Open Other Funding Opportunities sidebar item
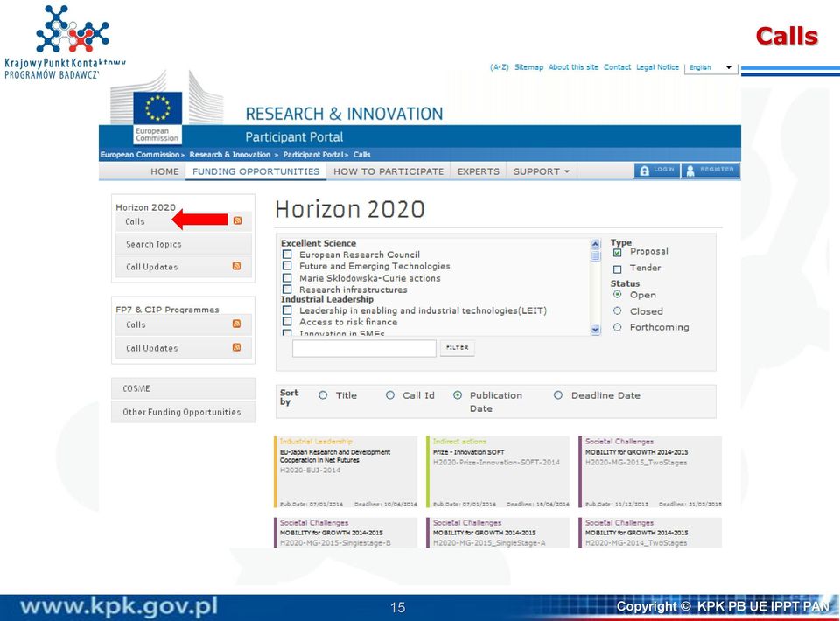The height and width of the screenshot is (621, 840). 183,412
